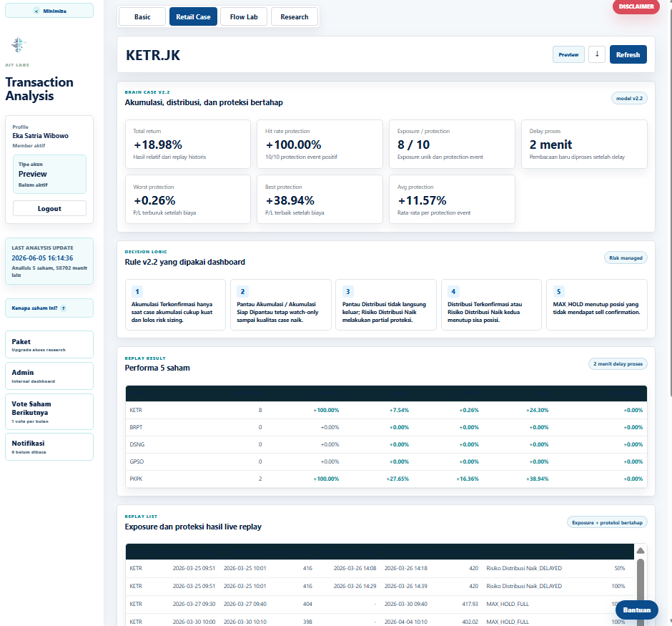This screenshot has width=672, height=626.
Task: Open Vote Saham Berikutnya
Action: tap(49, 411)
